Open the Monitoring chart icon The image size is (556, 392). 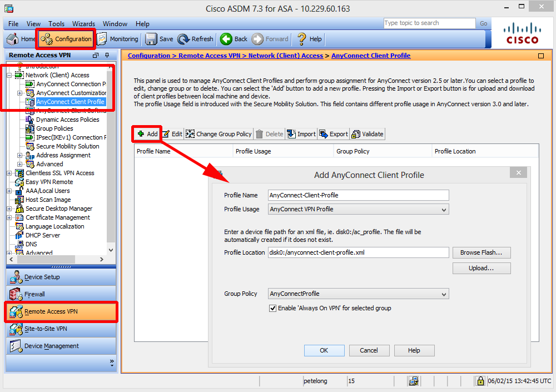point(102,39)
